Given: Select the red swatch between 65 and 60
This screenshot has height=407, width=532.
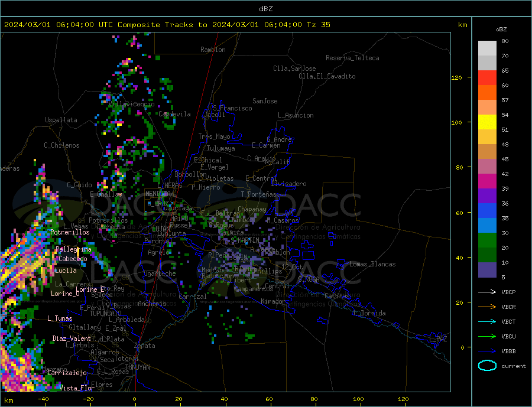Looking at the screenshot, I should point(487,77).
